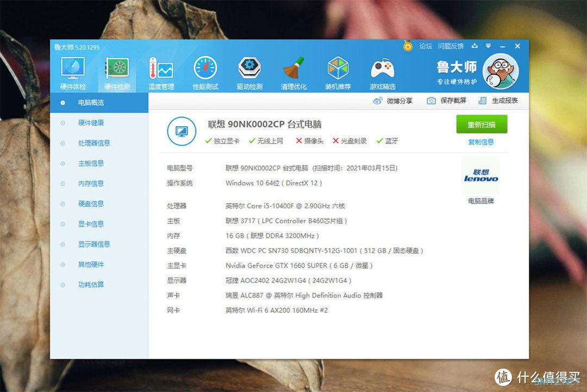Click the round desktop computer icon
587x392 pixels.
(x=182, y=132)
